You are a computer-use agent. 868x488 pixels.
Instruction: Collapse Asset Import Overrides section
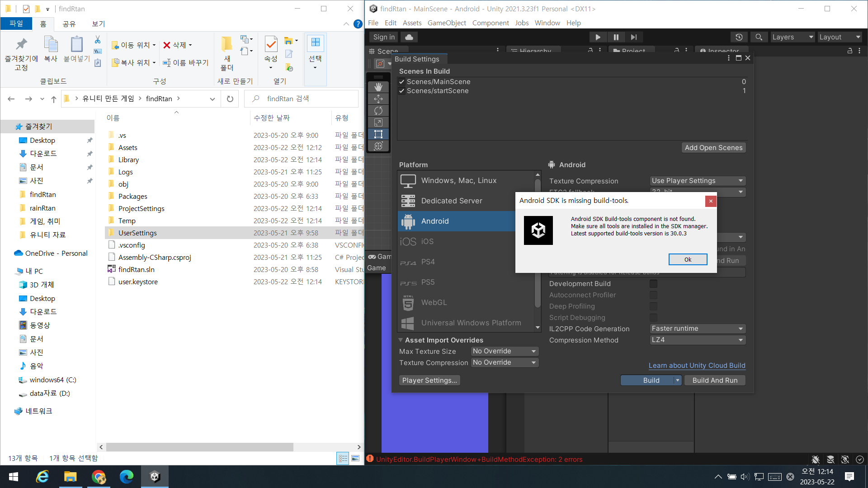[401, 340]
